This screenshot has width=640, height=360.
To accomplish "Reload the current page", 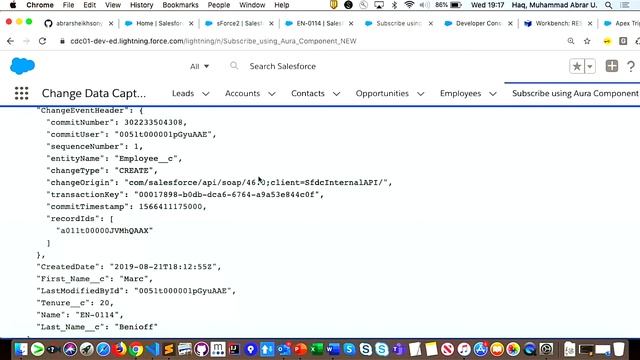I will [42, 41].
